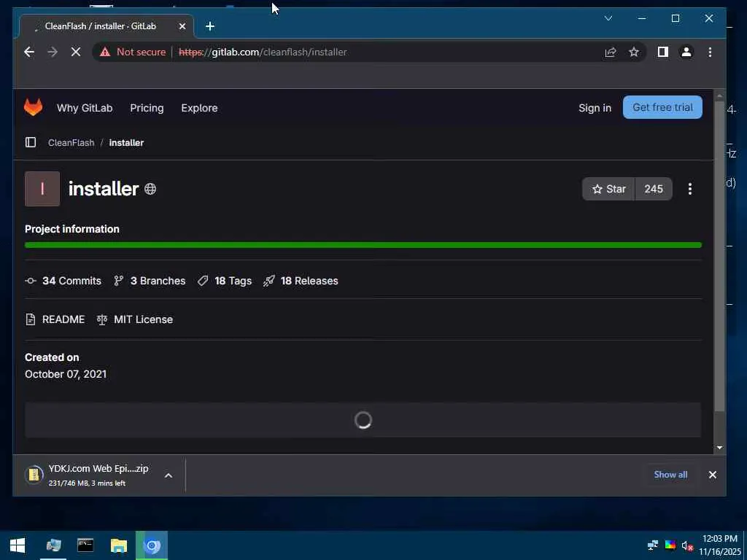Image resolution: width=747 pixels, height=560 pixels.
Task: Click the page vertical scrollbar
Action: point(719,257)
